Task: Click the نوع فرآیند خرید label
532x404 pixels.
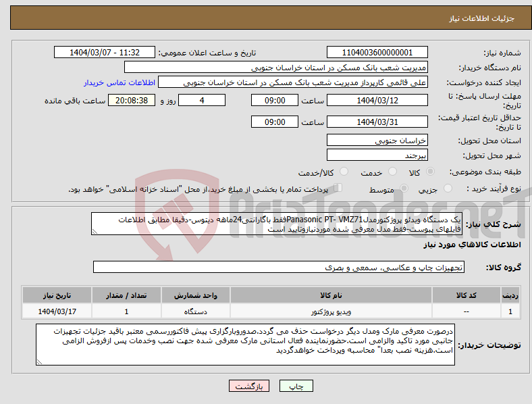Action: (494, 188)
